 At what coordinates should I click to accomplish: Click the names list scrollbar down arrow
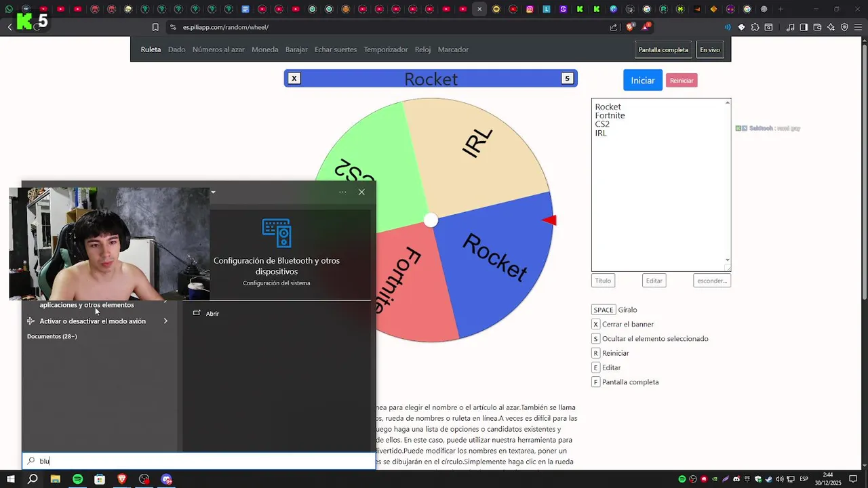point(728,260)
